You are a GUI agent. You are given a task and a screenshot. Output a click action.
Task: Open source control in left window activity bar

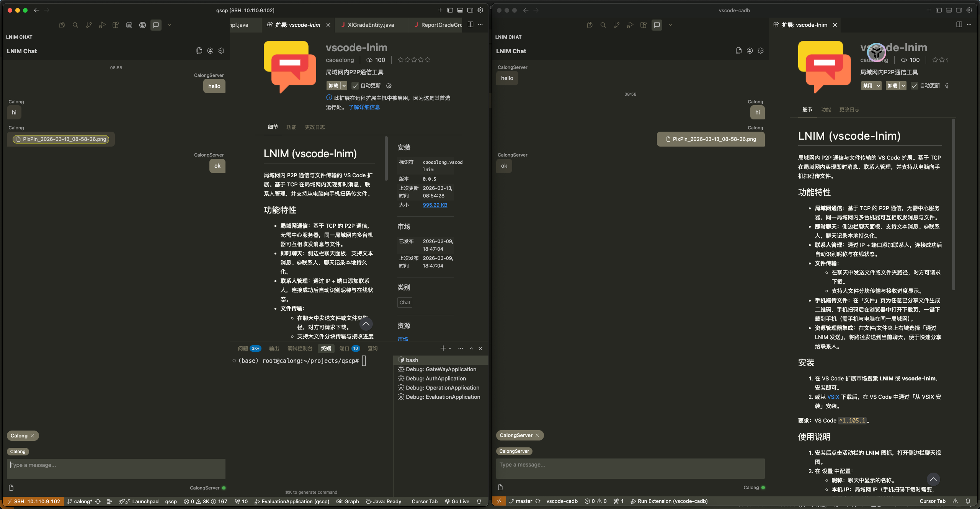[89, 25]
